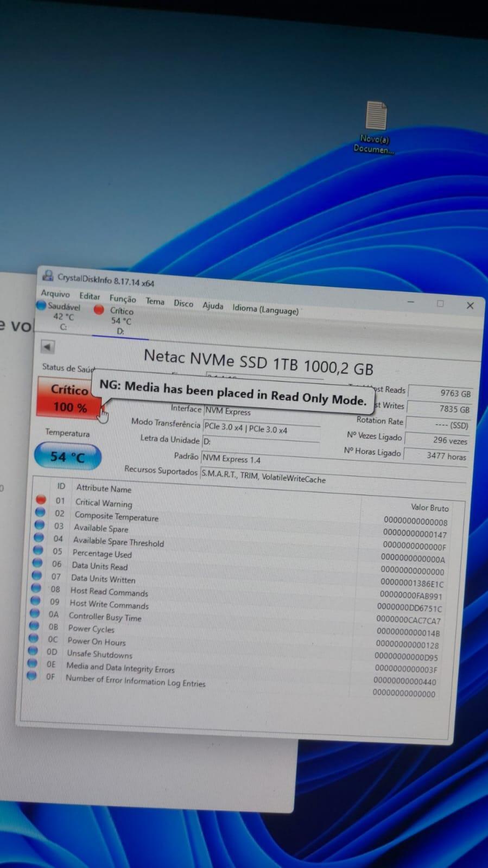The image size is (488, 868).
Task: Click the blue dot for Power Cycles
Action: pyautogui.click(x=34, y=625)
